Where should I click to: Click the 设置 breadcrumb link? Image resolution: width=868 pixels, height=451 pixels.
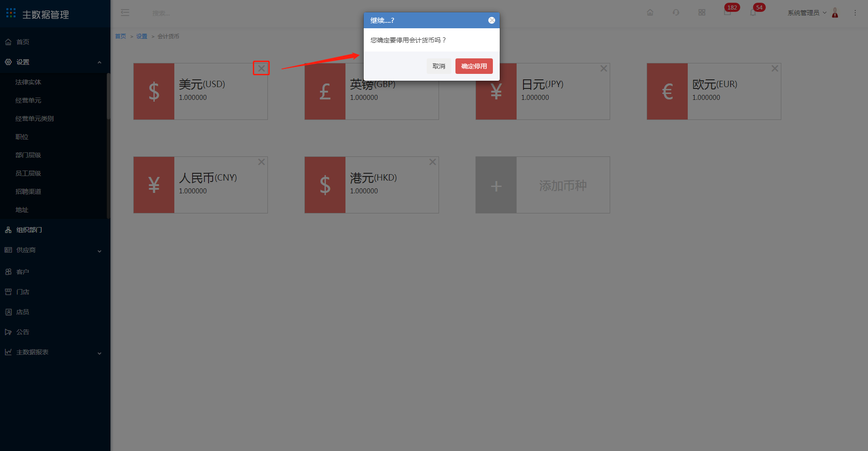142,36
